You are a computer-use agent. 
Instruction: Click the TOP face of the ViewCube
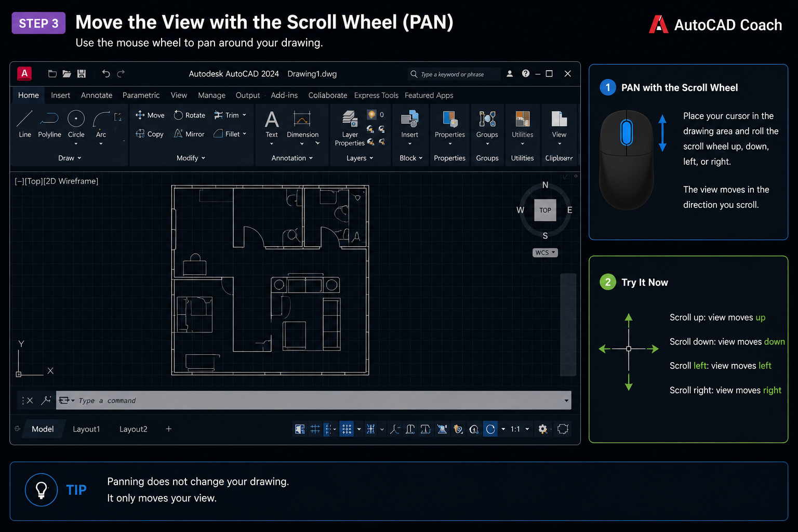[545, 210]
